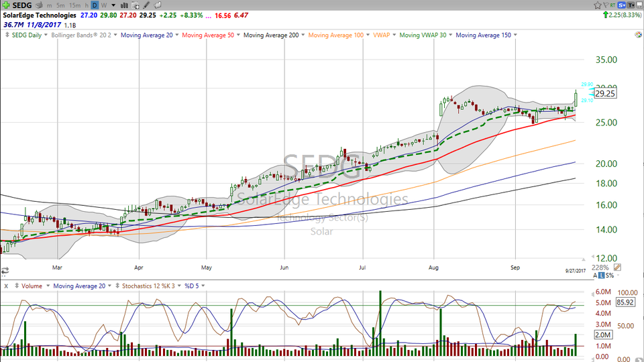Select the 'A' arithmetic scale option
The width and height of the screenshot is (644, 362).
pyautogui.click(x=595, y=276)
